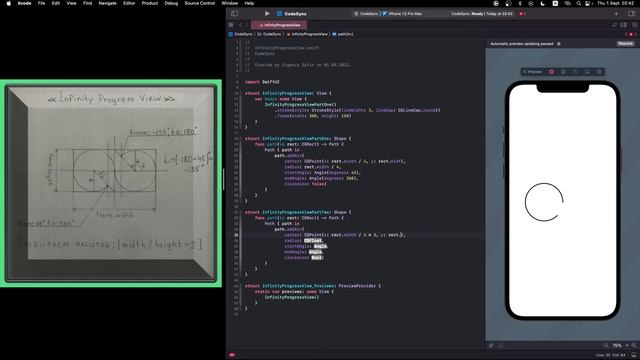
Task: Open the Debug menu
Action: [171, 3]
